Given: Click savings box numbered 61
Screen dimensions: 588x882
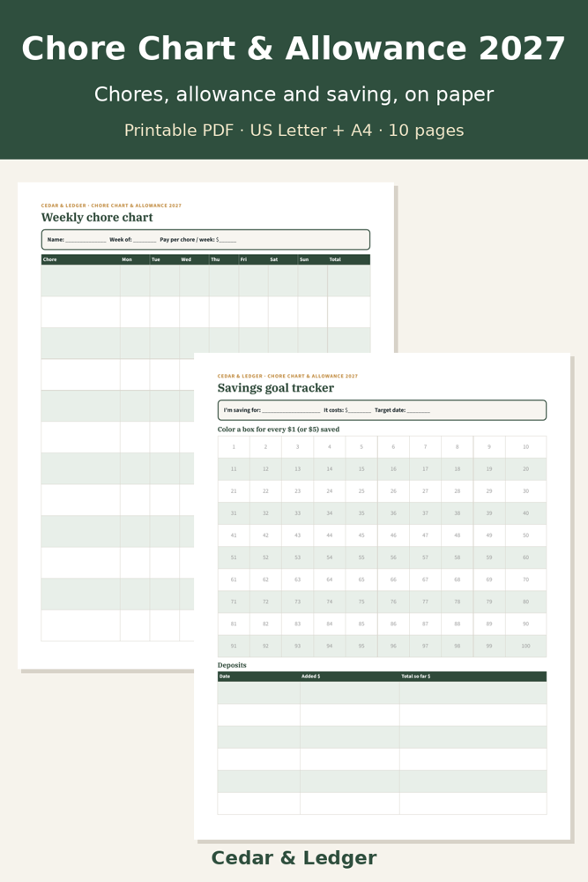Looking at the screenshot, I should click(x=234, y=579).
